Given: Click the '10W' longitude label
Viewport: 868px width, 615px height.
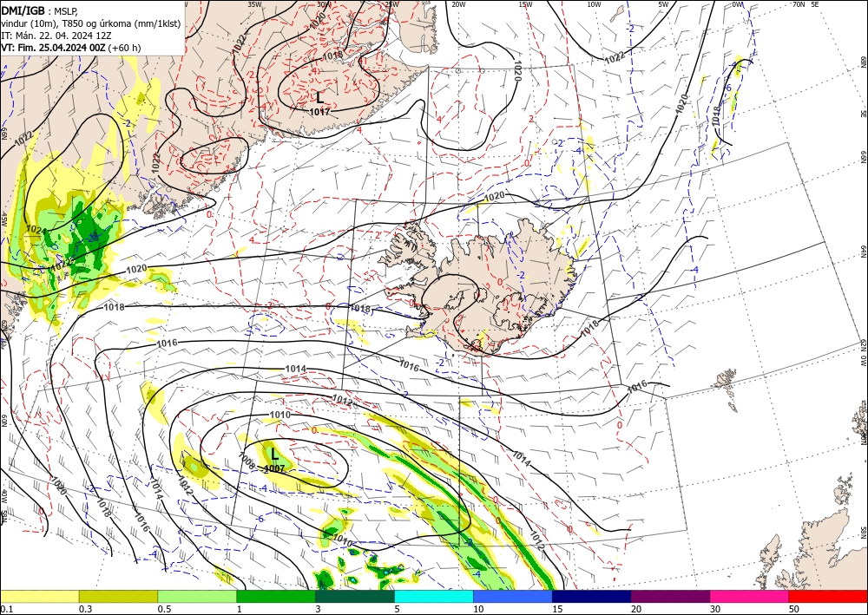Looking at the screenshot, I should pos(594,4).
